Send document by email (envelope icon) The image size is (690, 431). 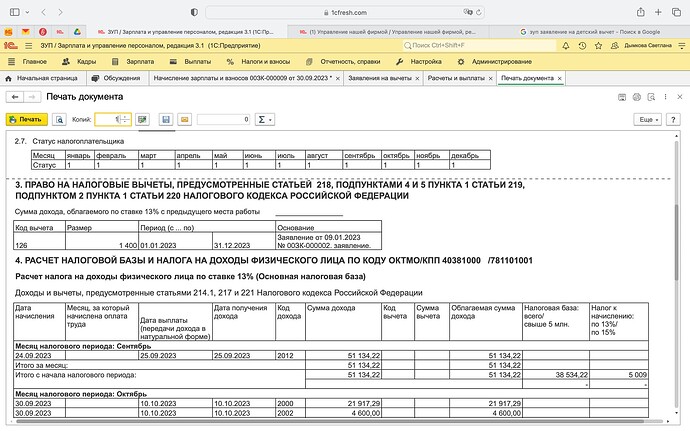pyautogui.click(x=185, y=119)
